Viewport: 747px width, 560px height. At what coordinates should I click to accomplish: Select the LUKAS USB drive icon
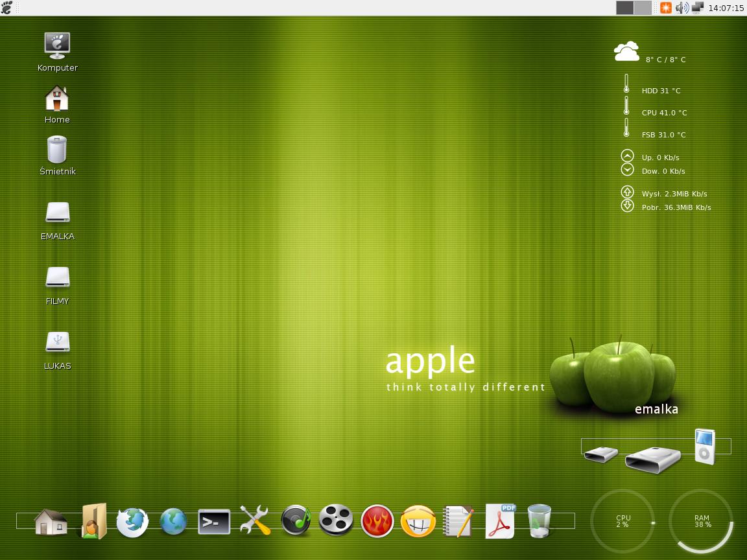tap(57, 342)
